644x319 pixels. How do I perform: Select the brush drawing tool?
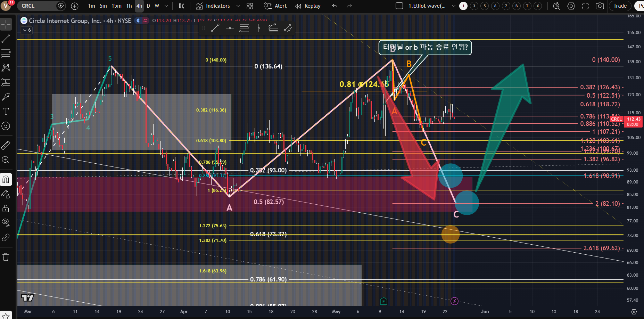click(x=6, y=97)
